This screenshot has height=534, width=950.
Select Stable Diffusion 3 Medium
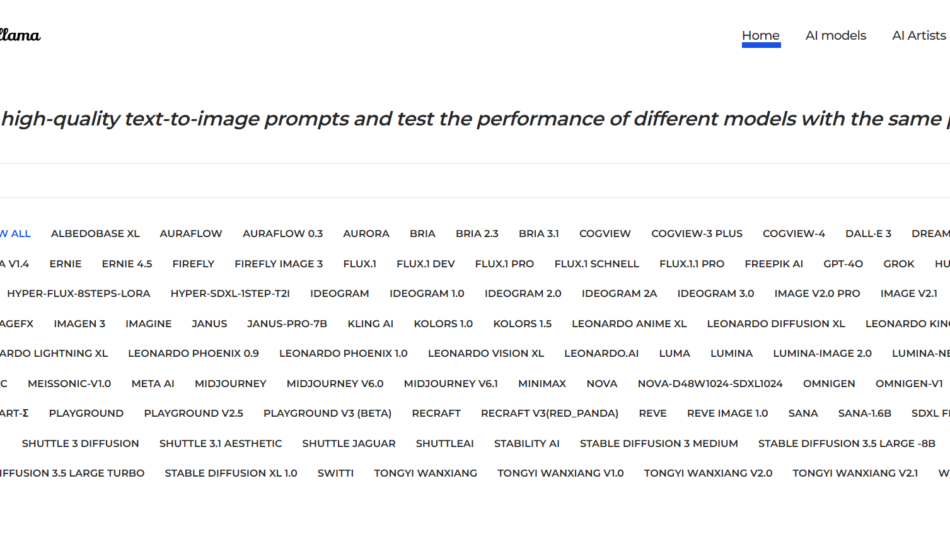click(658, 444)
